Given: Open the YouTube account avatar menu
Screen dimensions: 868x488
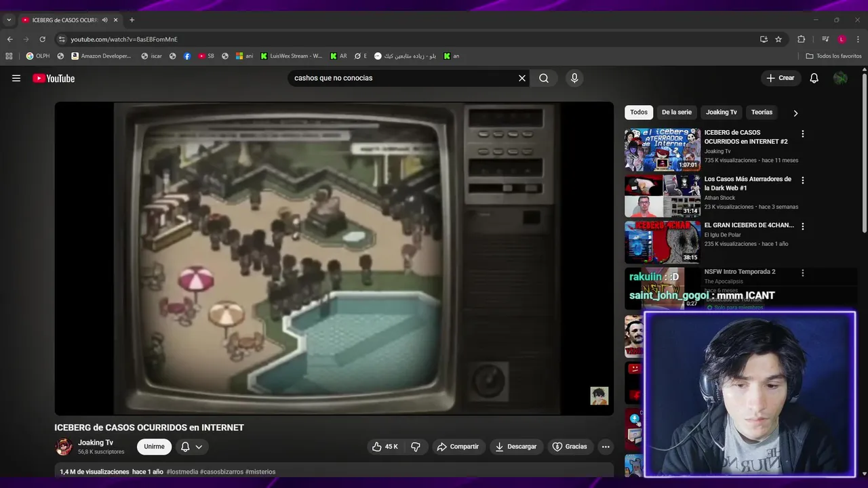Looking at the screenshot, I should 840,78.
